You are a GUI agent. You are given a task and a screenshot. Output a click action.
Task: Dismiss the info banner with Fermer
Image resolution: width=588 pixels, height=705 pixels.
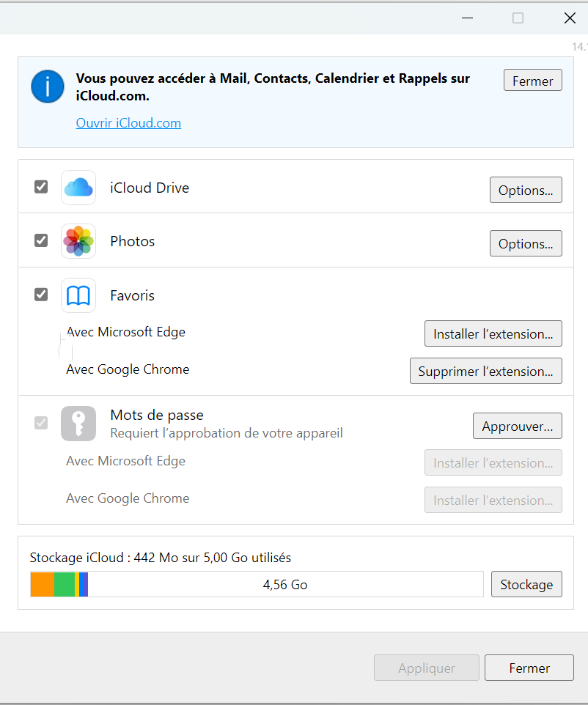[x=532, y=81]
